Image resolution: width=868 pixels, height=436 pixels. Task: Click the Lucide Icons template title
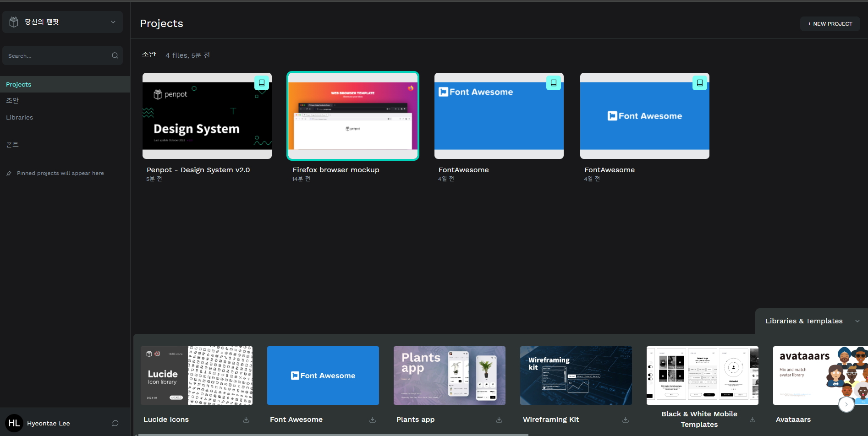pyautogui.click(x=166, y=420)
